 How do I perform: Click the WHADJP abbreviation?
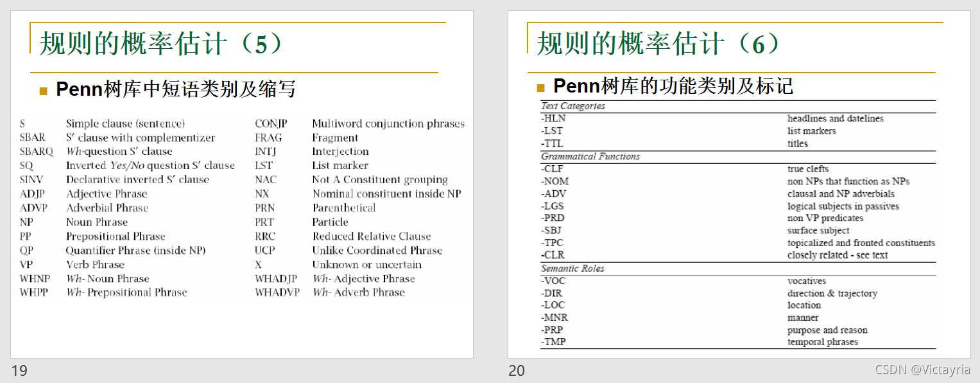pos(276,279)
